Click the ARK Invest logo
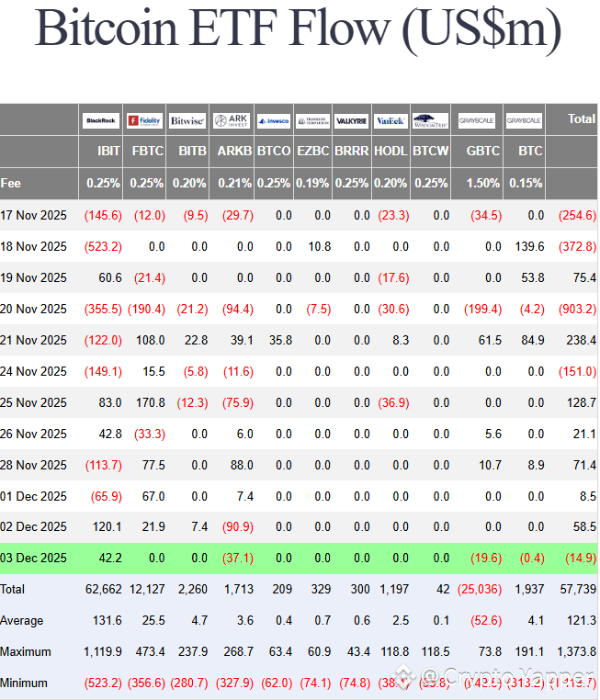The image size is (600, 700). click(232, 120)
